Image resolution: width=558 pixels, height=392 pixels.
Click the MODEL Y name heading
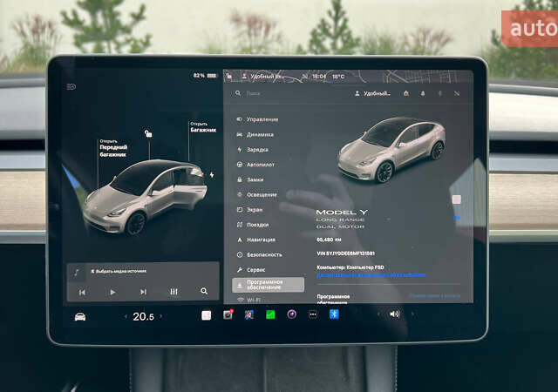[342, 213]
